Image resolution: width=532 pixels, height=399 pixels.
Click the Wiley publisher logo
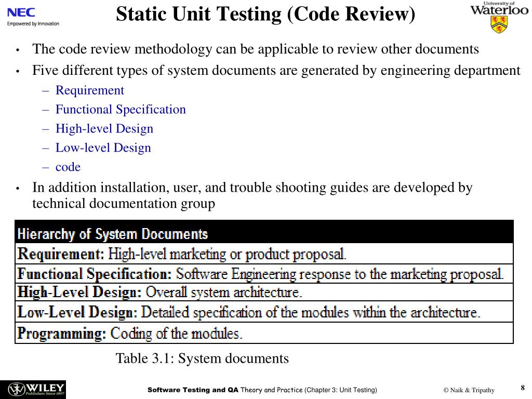(x=33, y=390)
